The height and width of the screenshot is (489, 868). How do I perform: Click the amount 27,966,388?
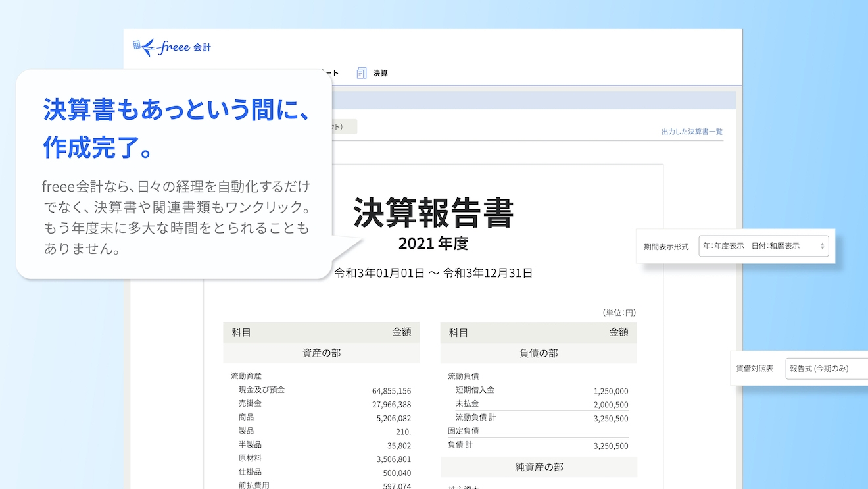coord(391,405)
